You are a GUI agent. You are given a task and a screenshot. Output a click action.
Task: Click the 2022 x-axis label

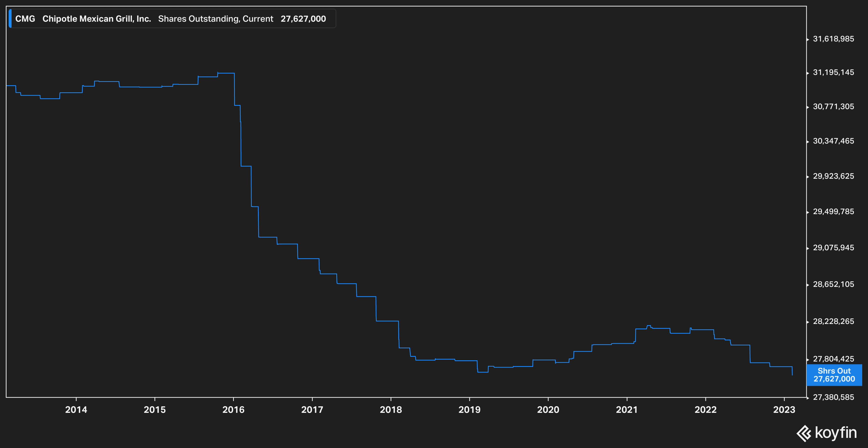[x=705, y=410]
